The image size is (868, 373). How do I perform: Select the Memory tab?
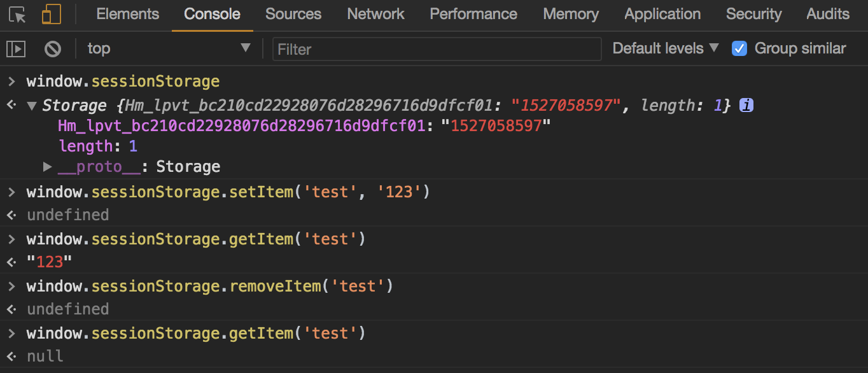(x=571, y=14)
